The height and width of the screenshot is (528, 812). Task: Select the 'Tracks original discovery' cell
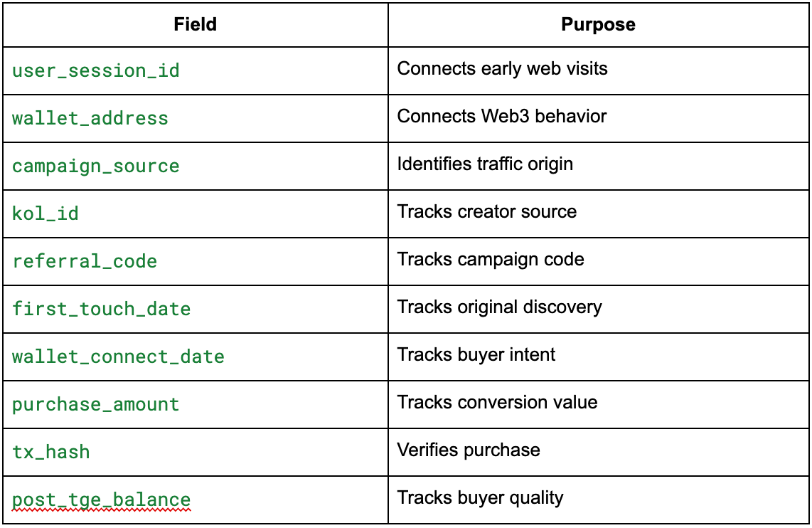click(598, 309)
